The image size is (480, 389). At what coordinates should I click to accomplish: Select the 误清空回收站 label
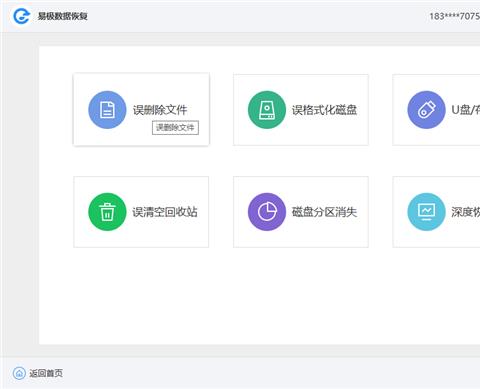click(165, 212)
